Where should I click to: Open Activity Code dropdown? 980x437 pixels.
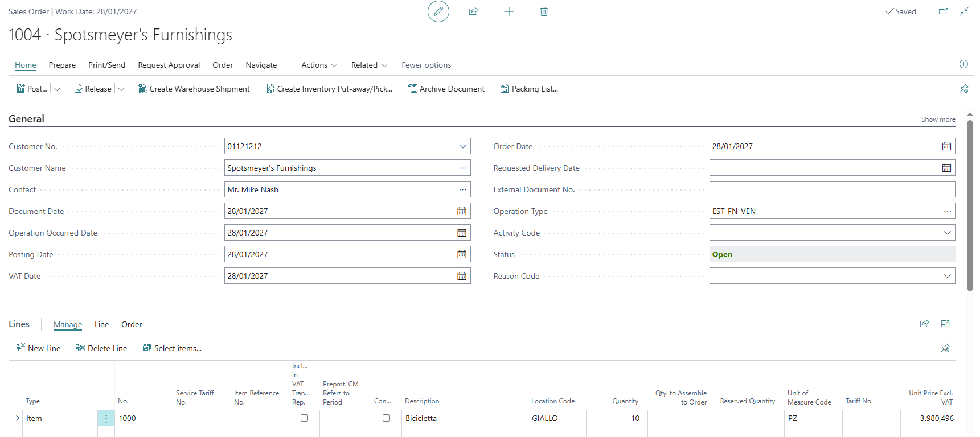947,233
